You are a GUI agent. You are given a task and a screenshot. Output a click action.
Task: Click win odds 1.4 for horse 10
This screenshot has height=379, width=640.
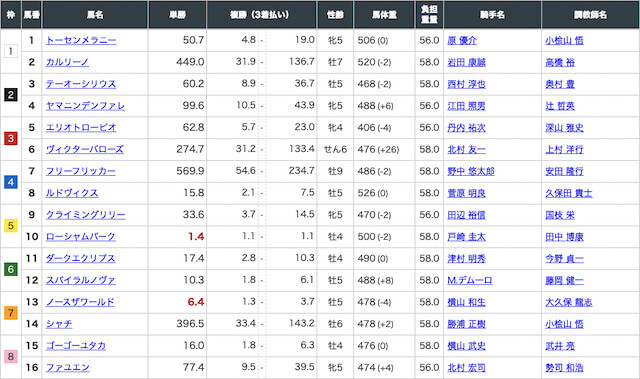pyautogui.click(x=196, y=237)
